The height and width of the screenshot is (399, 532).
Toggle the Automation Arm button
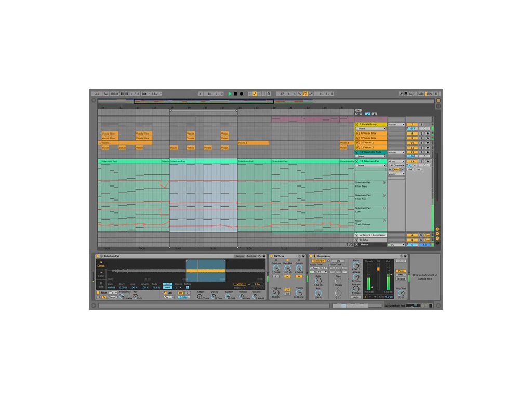coord(255,94)
